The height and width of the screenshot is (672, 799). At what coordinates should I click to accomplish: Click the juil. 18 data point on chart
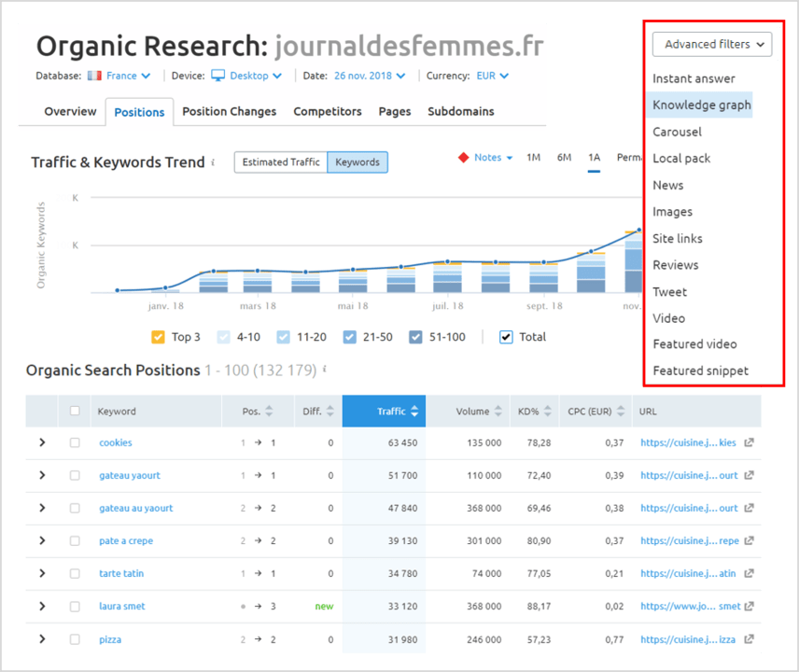click(x=447, y=261)
